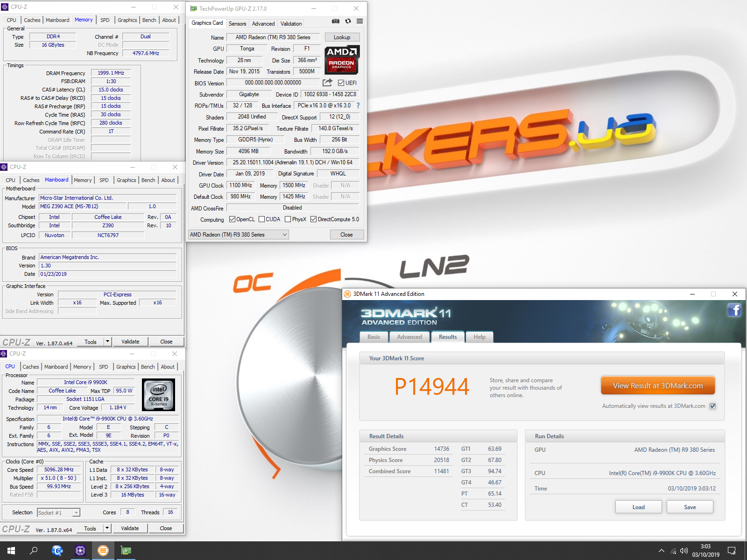This screenshot has width=747, height=560.
Task: Click View Result at 3DMark.com button
Action: click(658, 386)
